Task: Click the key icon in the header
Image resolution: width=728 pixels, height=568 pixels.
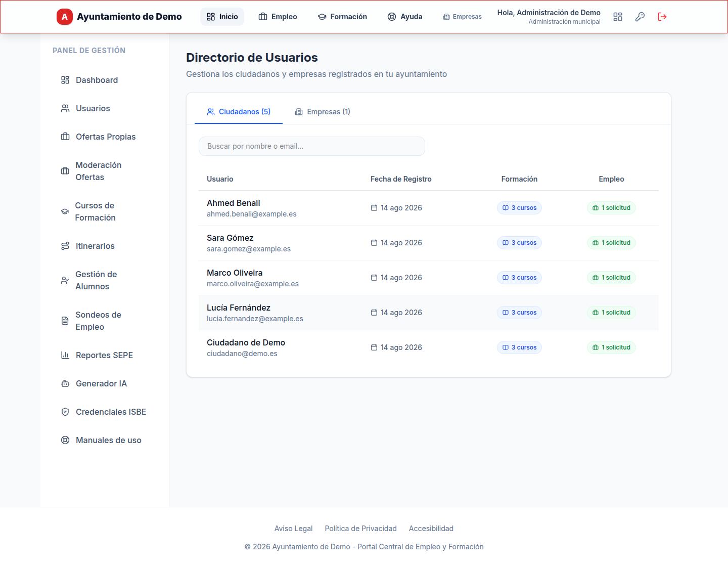Action: (640, 17)
